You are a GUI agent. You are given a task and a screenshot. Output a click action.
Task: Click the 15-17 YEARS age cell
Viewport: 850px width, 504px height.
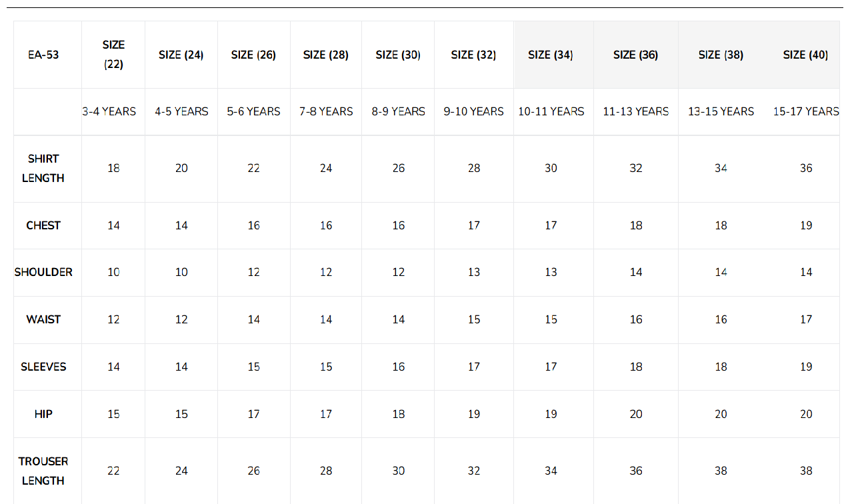point(806,111)
